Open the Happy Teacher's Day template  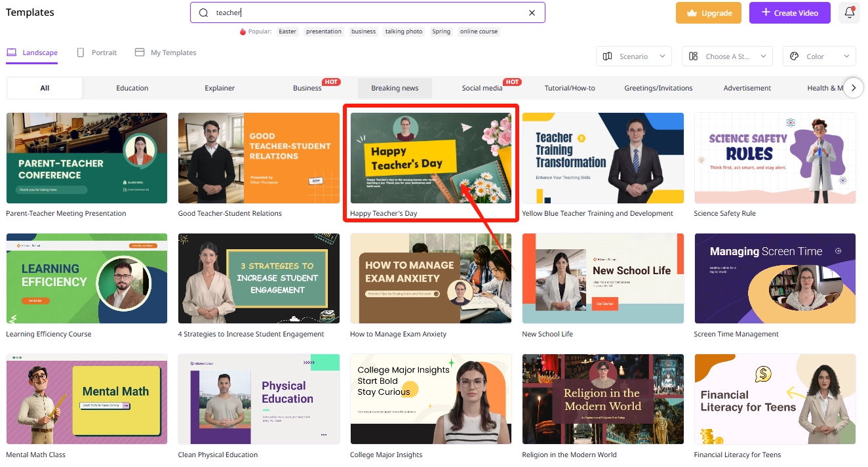point(431,158)
